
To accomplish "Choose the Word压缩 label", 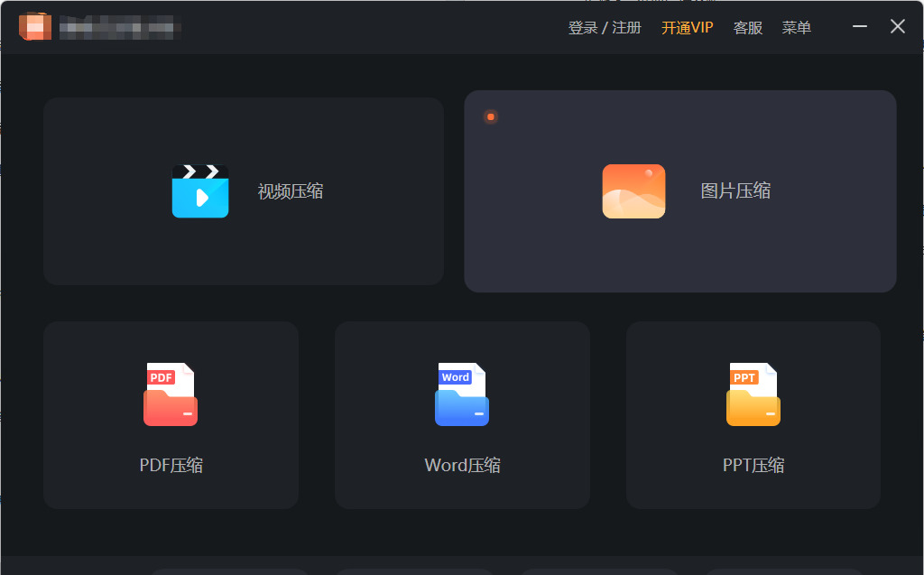I will (x=463, y=465).
